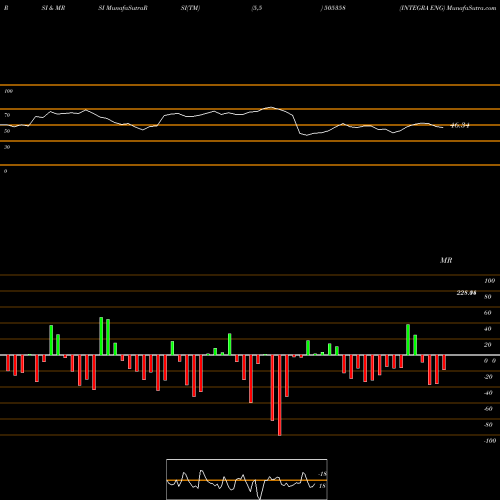The height and width of the screenshot is (500, 500).
Task: Click the '70' RSI axis label
Action: 7,115
